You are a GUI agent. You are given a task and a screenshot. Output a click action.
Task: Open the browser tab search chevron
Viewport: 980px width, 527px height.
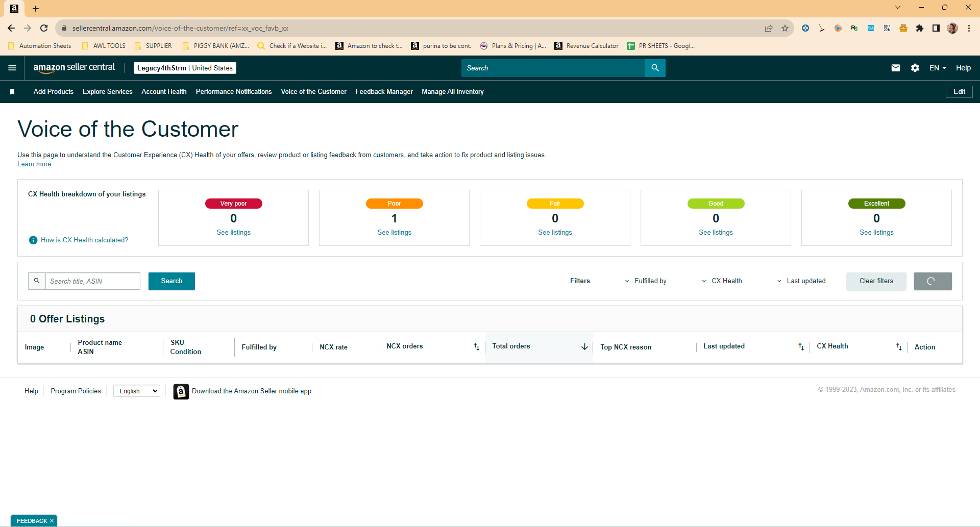(x=898, y=7)
